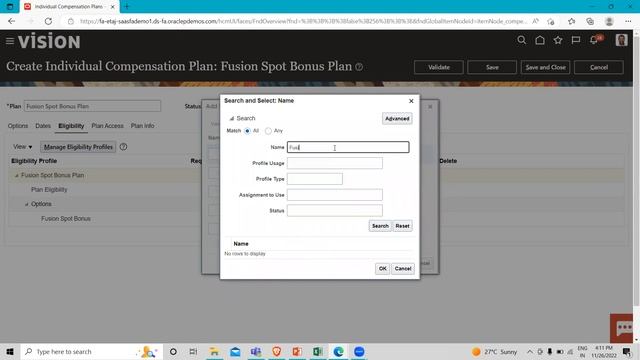
Task: Open the Watchlist flag icon
Action: (576, 40)
